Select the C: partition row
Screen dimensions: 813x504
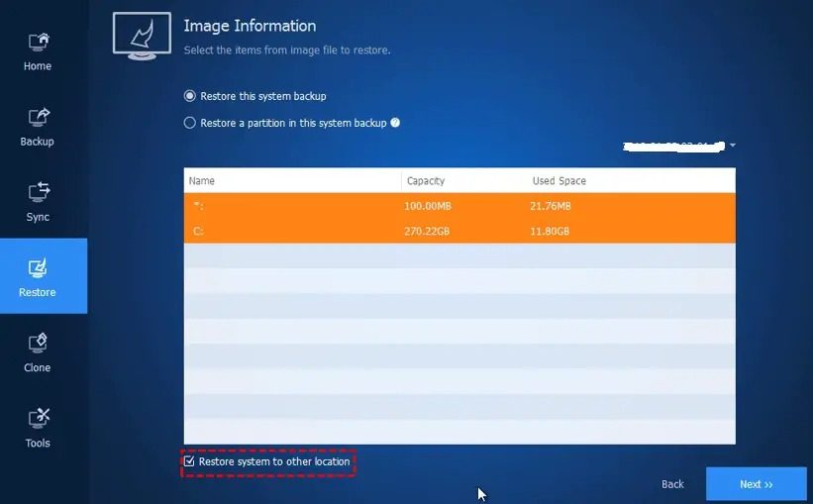click(x=459, y=231)
